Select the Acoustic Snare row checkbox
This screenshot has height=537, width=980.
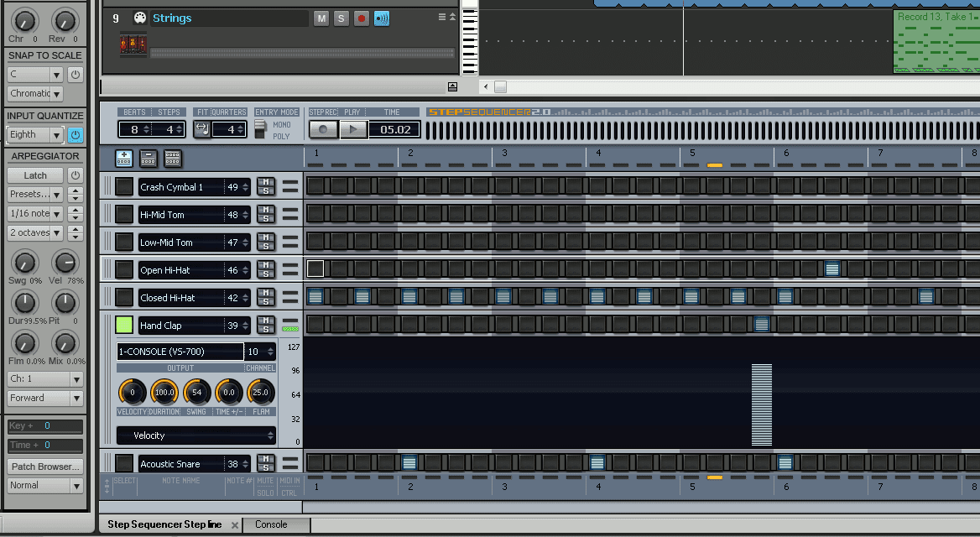click(123, 463)
